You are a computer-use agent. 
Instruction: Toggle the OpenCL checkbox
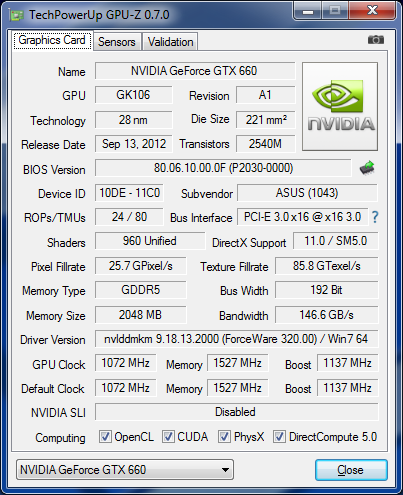[x=105, y=436]
